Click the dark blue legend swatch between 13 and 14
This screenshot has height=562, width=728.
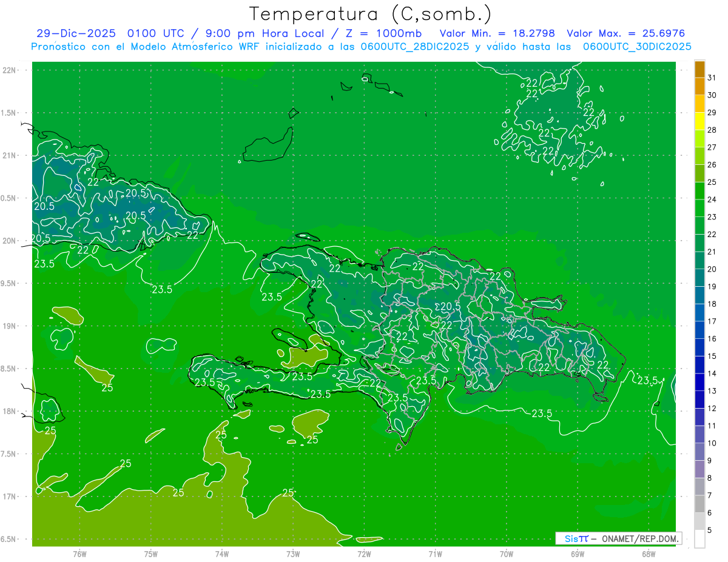tap(699, 382)
